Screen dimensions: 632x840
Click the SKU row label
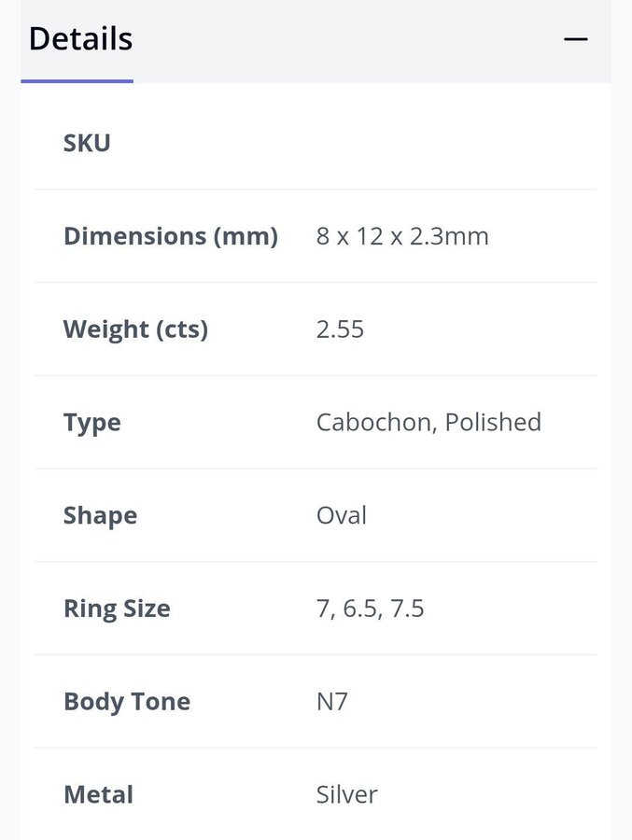[87, 143]
